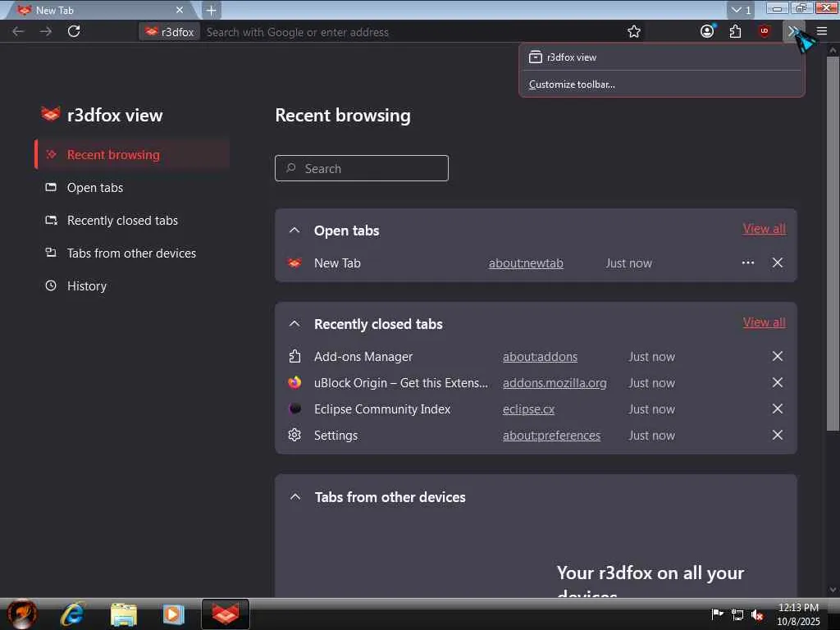Click the forward navigation arrow
This screenshot has height=630, width=840.
tap(46, 32)
